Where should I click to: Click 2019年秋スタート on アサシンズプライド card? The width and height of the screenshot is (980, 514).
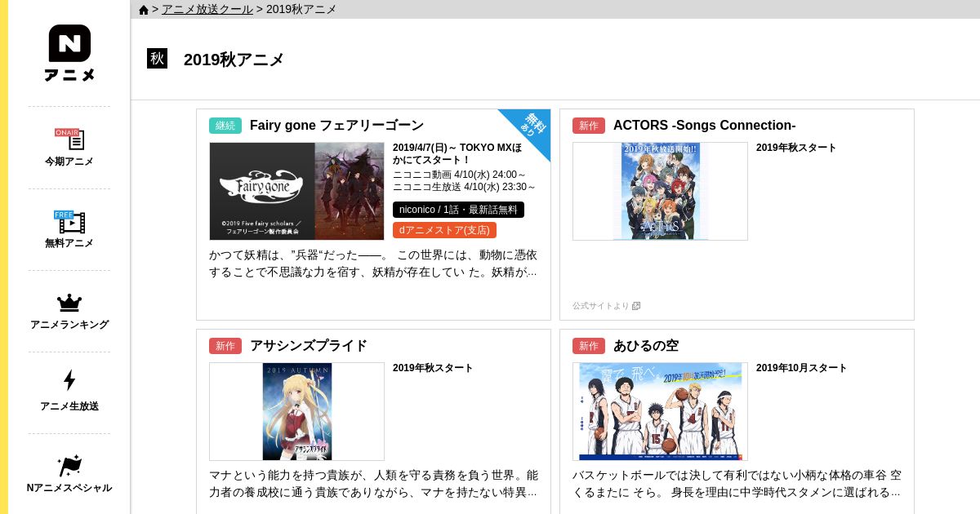click(x=433, y=368)
